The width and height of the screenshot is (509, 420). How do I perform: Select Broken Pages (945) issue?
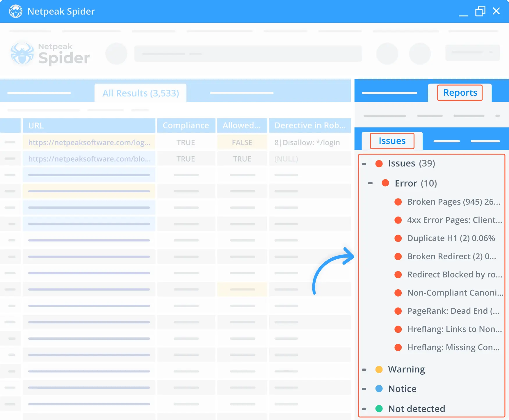point(447,202)
